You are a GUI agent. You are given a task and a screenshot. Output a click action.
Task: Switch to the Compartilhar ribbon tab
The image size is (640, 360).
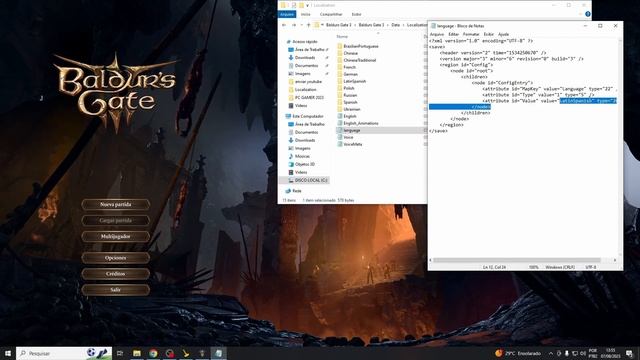tap(331, 14)
